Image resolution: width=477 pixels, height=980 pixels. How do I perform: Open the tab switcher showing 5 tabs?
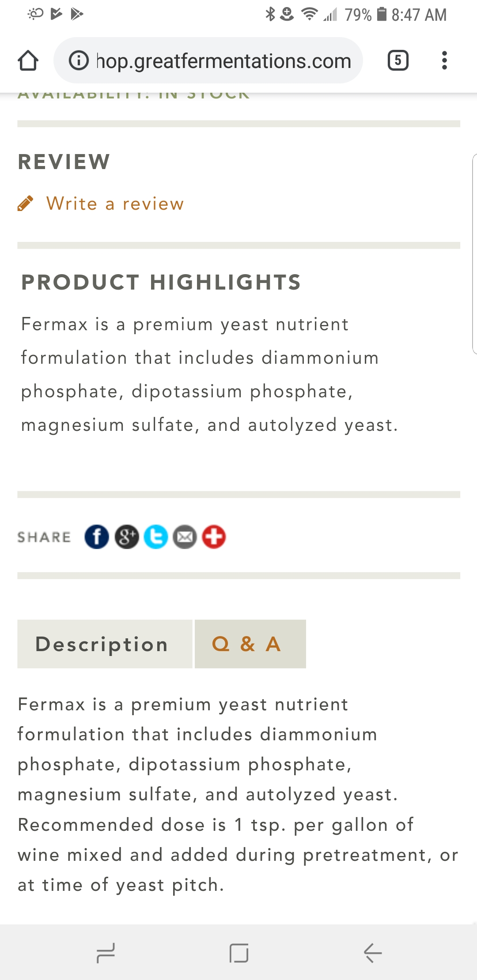click(x=398, y=60)
